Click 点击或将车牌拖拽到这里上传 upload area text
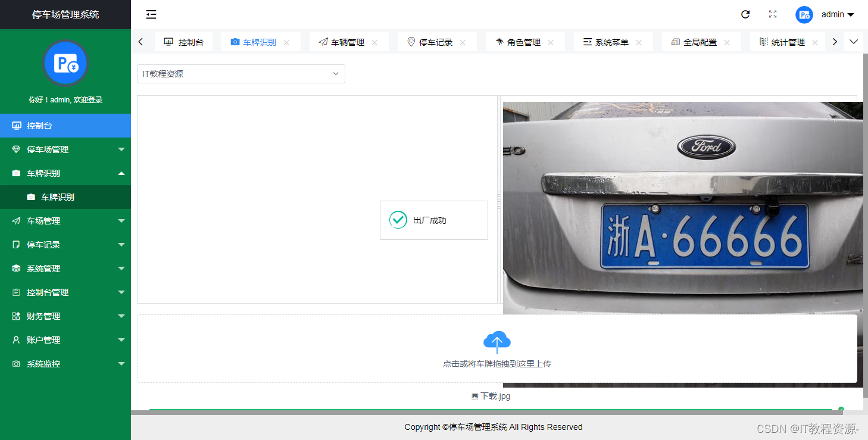Image resolution: width=868 pixels, height=440 pixels. 497,364
